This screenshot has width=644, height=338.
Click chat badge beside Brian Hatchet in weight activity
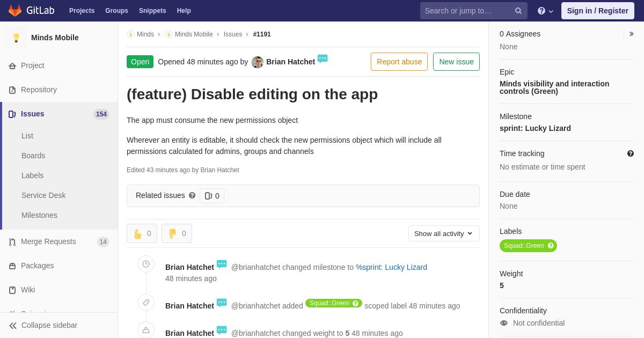pyautogui.click(x=222, y=330)
